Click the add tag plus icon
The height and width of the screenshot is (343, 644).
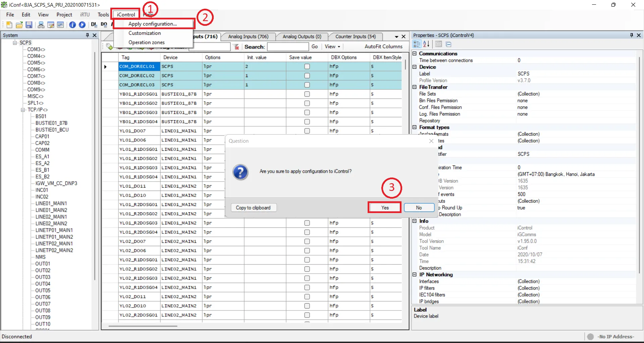(109, 47)
